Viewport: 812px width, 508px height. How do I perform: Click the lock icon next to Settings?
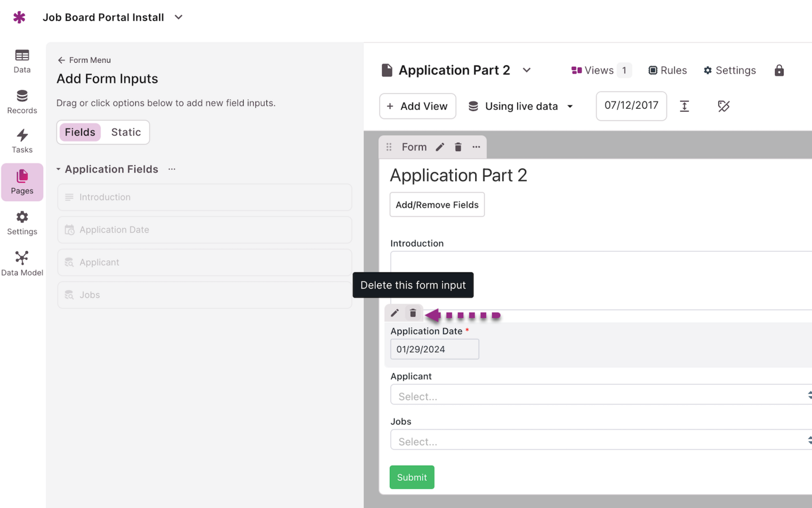coord(779,70)
